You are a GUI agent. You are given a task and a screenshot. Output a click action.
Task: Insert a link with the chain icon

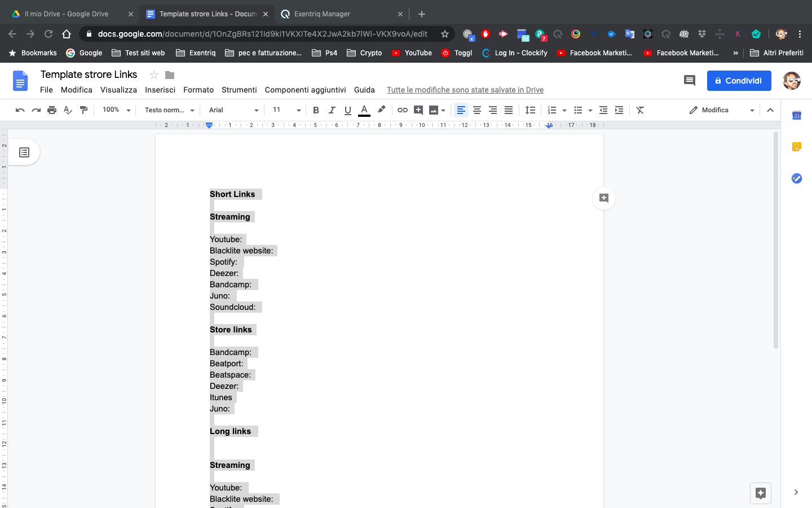tap(402, 110)
